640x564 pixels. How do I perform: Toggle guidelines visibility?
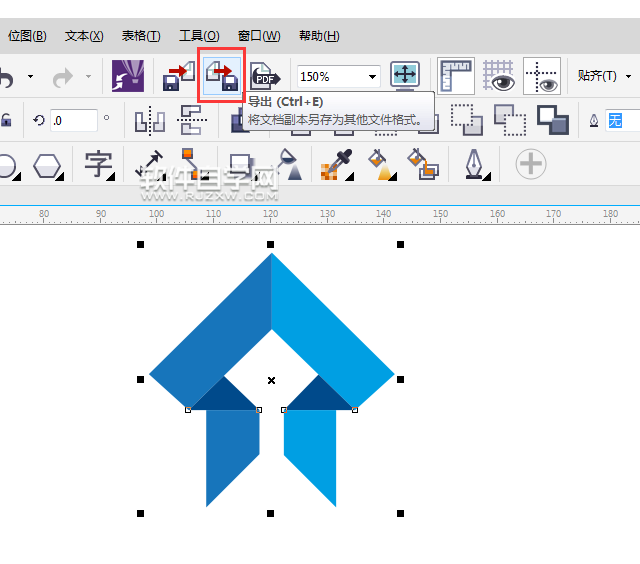click(x=541, y=76)
